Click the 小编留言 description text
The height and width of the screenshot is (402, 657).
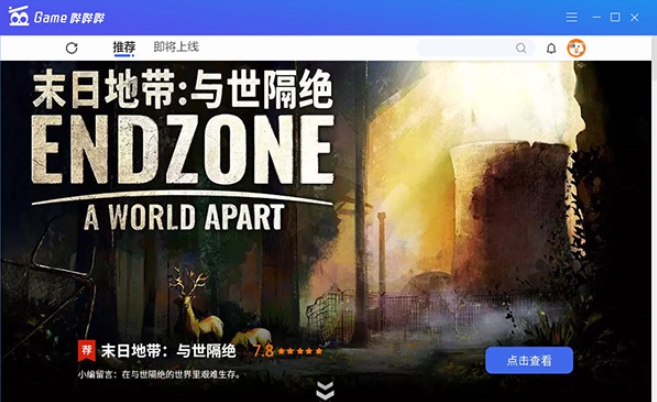(159, 374)
